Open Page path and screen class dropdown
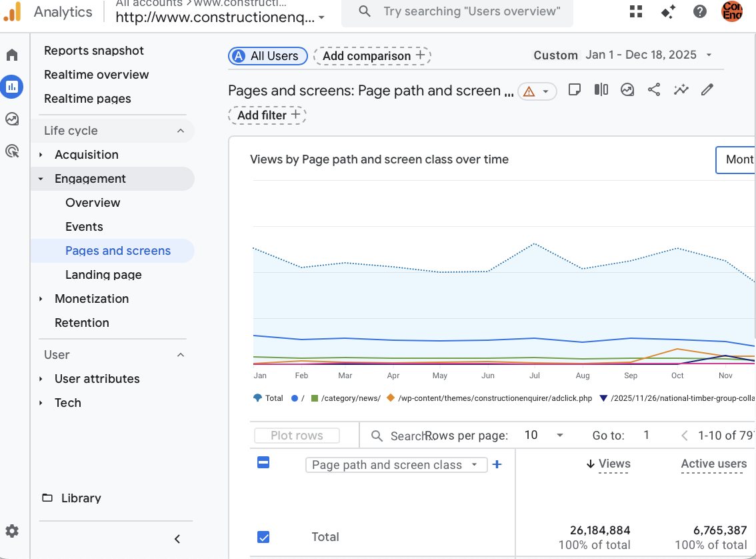The image size is (756, 559). [x=395, y=465]
